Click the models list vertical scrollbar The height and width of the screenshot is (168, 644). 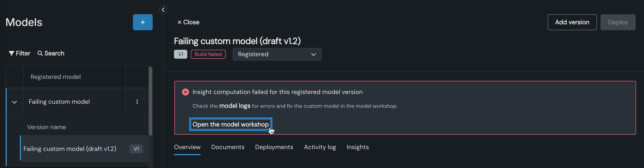pos(150,101)
